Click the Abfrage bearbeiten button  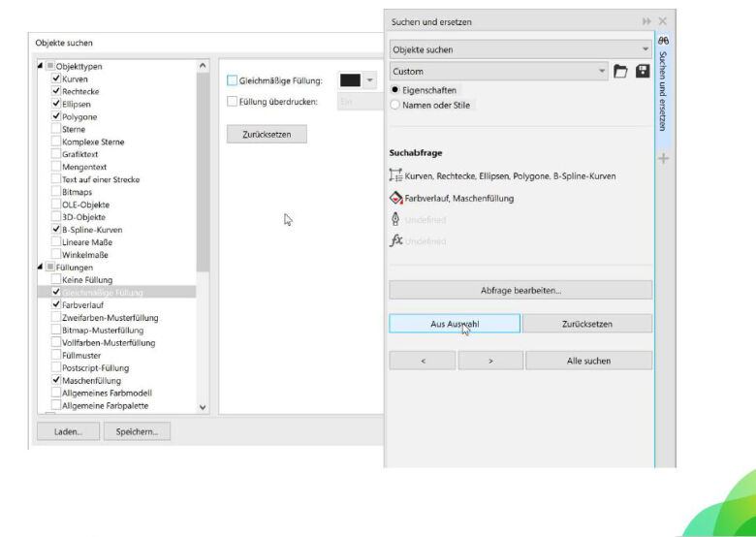click(x=520, y=290)
